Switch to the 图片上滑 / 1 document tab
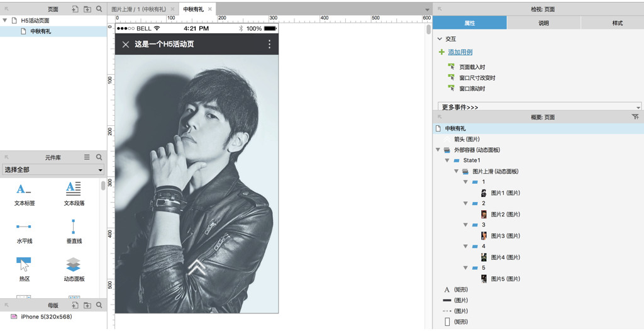This screenshot has height=331, width=644. pyautogui.click(x=138, y=9)
